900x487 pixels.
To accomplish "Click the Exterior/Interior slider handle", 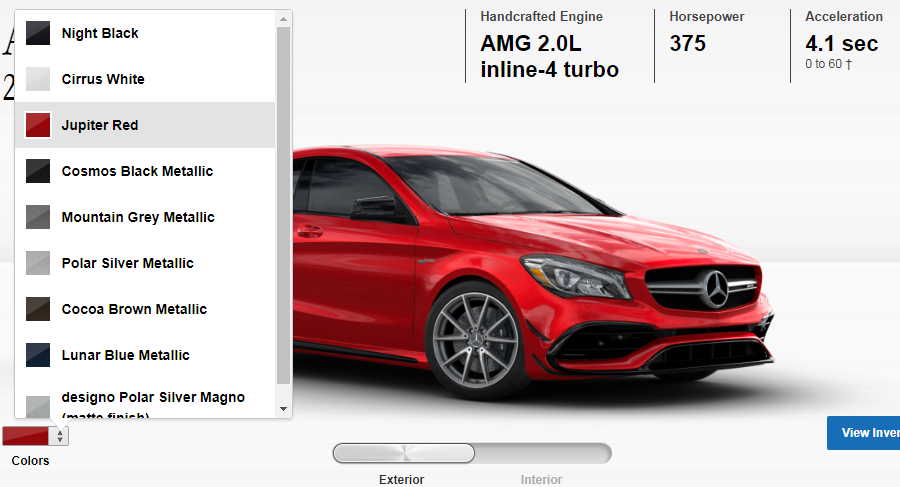I will point(404,453).
